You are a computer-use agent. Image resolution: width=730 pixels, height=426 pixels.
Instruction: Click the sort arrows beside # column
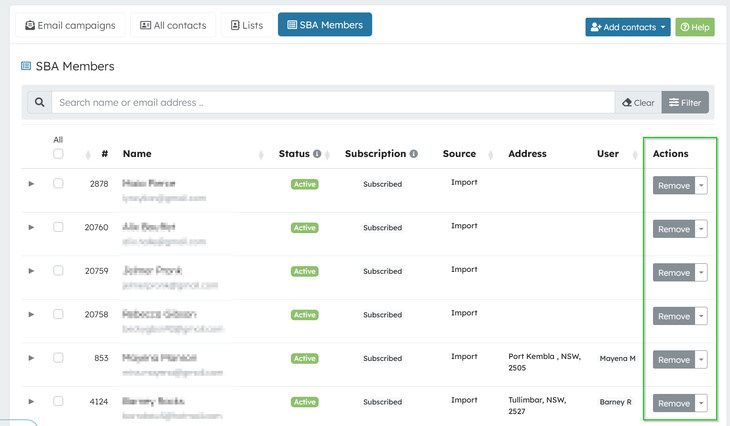86,155
